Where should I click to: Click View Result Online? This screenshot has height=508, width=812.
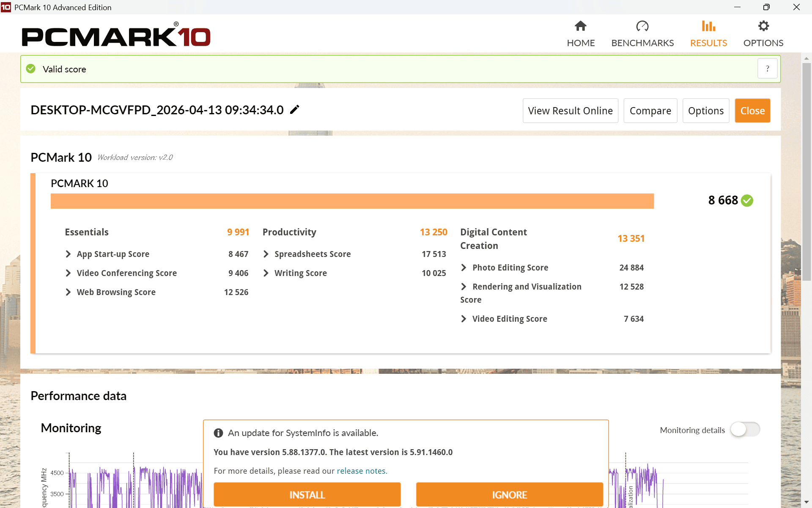tap(570, 110)
